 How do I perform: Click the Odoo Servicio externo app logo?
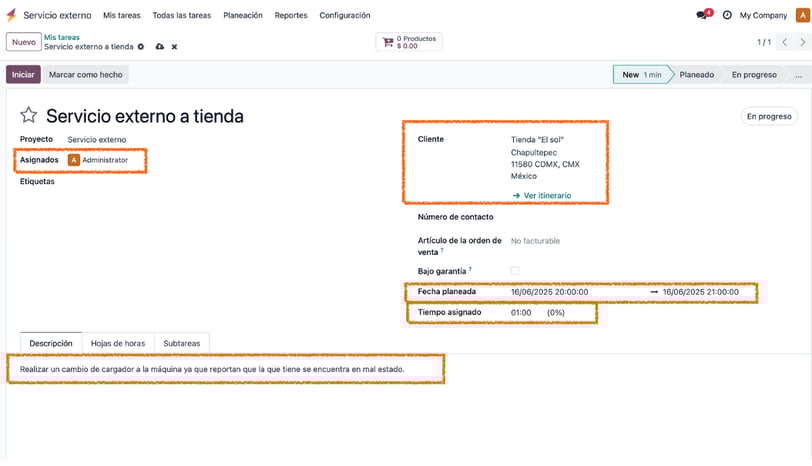pos(11,15)
